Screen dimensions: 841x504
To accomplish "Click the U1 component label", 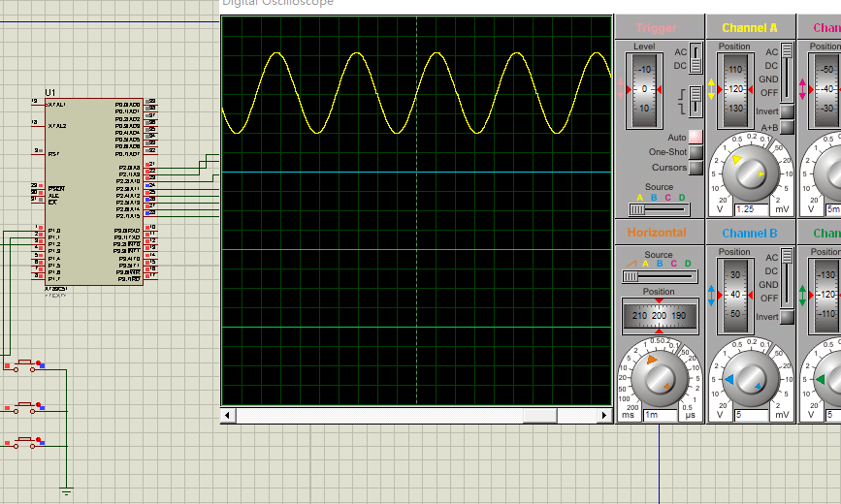I will tap(50, 93).
